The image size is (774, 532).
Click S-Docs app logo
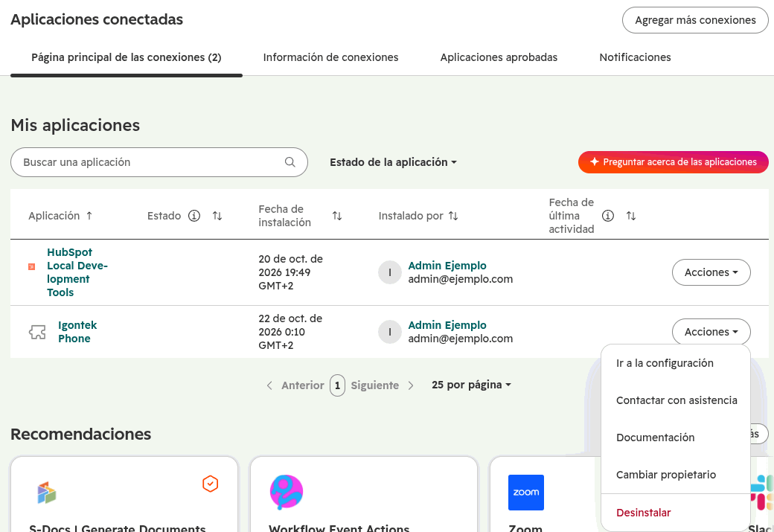(x=47, y=493)
